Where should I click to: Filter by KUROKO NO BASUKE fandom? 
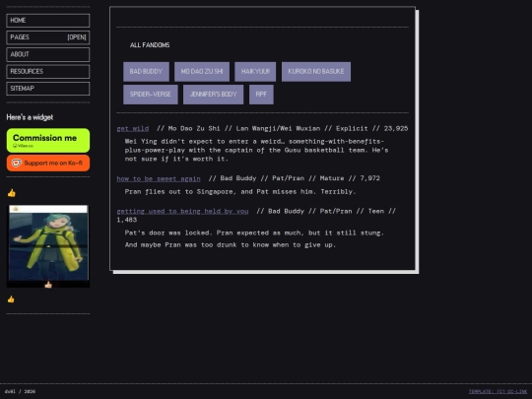pos(316,72)
